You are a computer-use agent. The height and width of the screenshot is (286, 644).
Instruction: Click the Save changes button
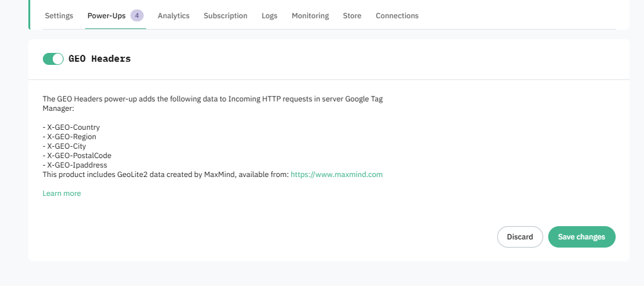coord(581,237)
